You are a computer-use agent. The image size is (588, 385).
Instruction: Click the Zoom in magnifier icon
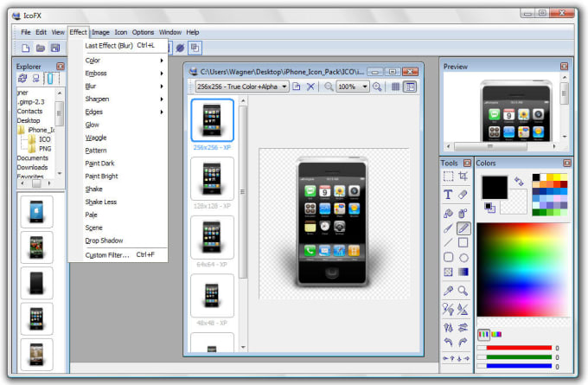[377, 87]
